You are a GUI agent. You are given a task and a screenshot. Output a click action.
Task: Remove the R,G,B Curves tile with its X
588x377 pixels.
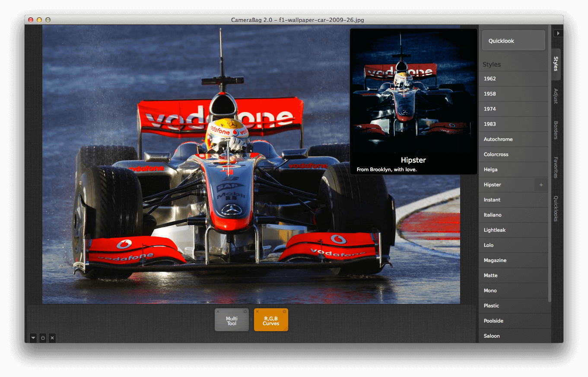[x=257, y=311]
